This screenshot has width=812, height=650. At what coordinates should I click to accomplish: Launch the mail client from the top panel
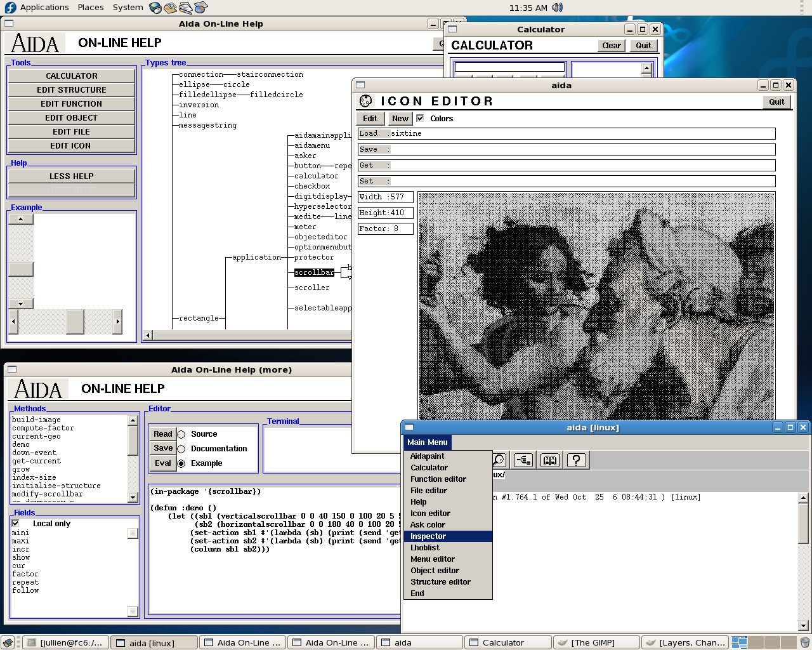tap(170, 8)
